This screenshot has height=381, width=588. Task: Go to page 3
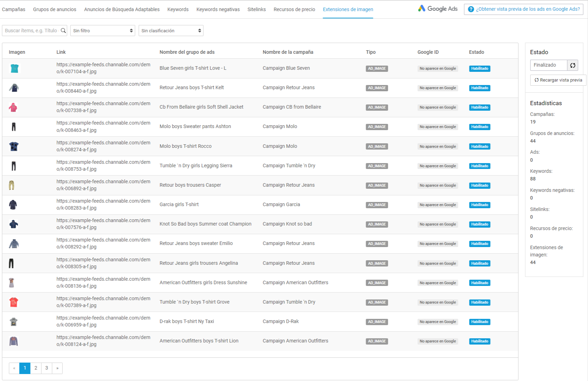click(x=46, y=368)
